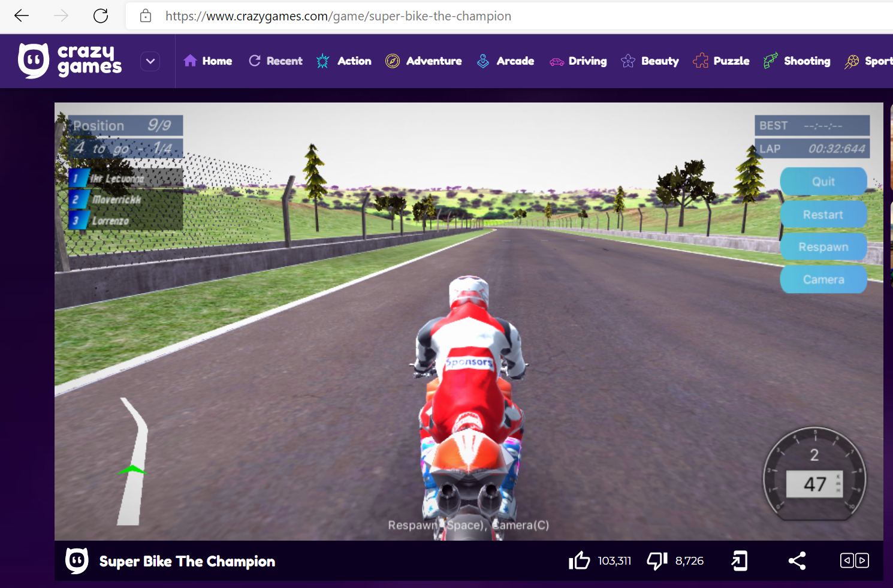Screen dimensions: 893x588
Task: Browse the Shooting category
Action: 797,61
